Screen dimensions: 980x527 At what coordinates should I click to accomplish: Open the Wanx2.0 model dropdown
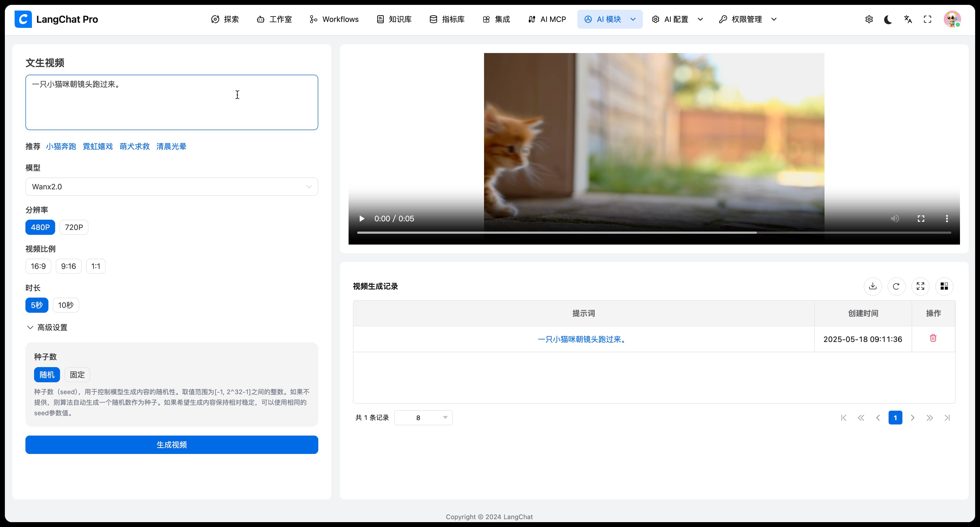171,186
